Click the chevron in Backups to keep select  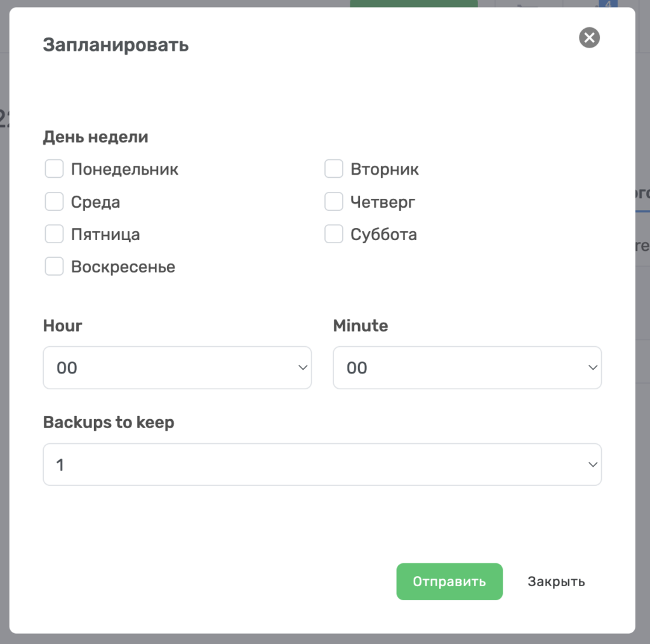[593, 464]
